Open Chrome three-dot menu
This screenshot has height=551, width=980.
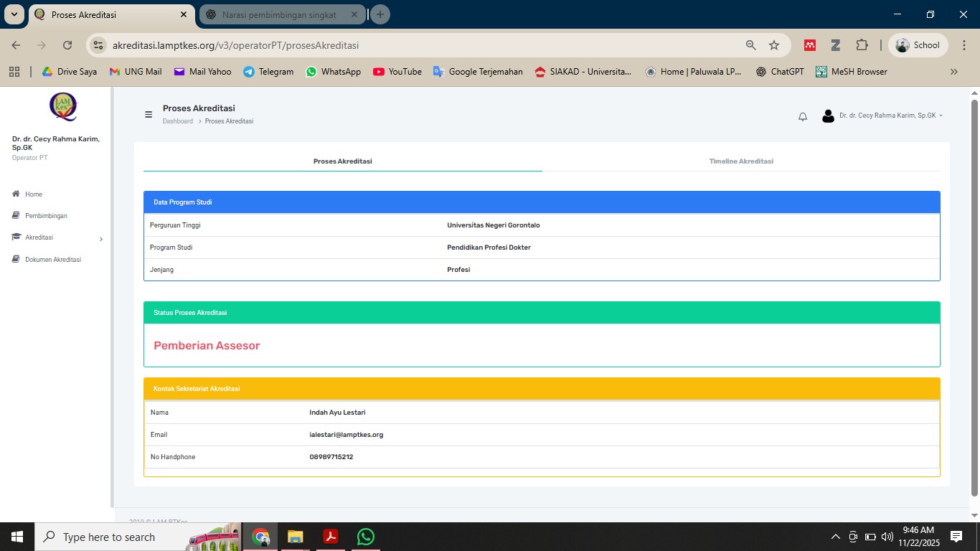pyautogui.click(x=963, y=44)
